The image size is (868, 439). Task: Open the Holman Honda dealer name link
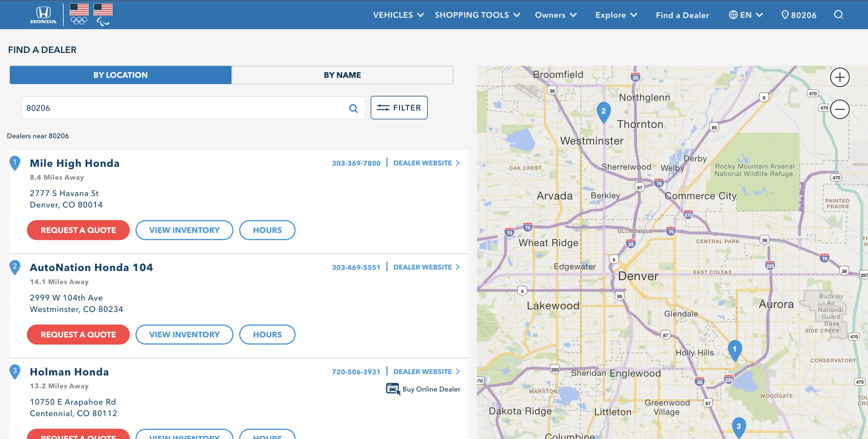(x=69, y=372)
